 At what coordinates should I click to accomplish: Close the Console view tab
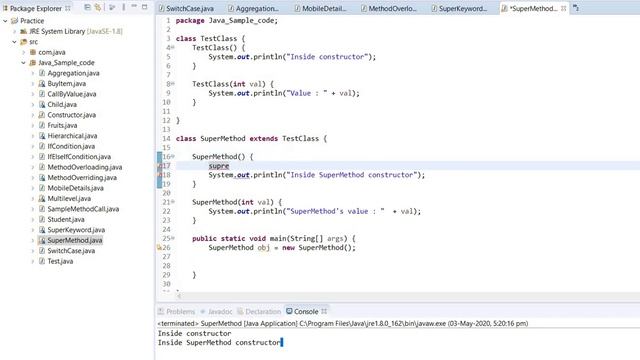324,311
